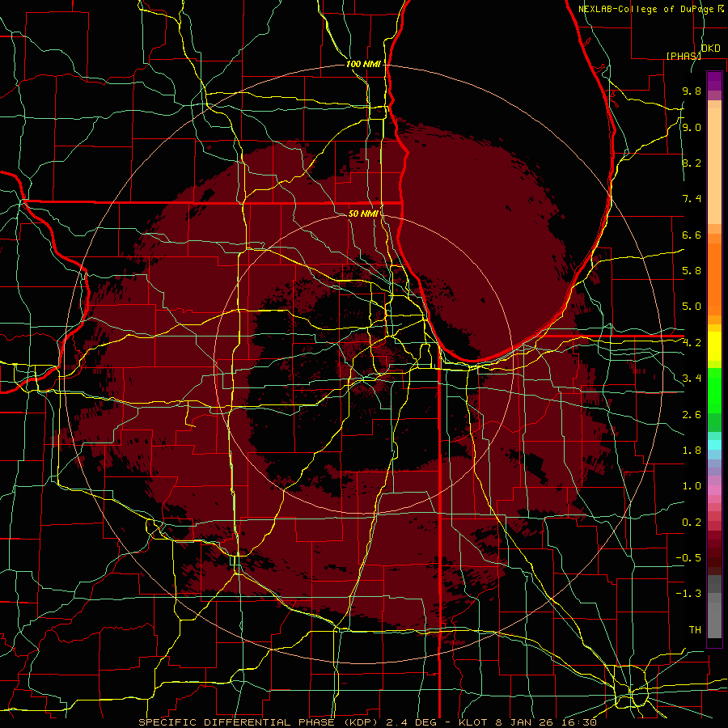The image size is (728, 728).
Task: Click the 6.6 scale value
Action: [692, 235]
